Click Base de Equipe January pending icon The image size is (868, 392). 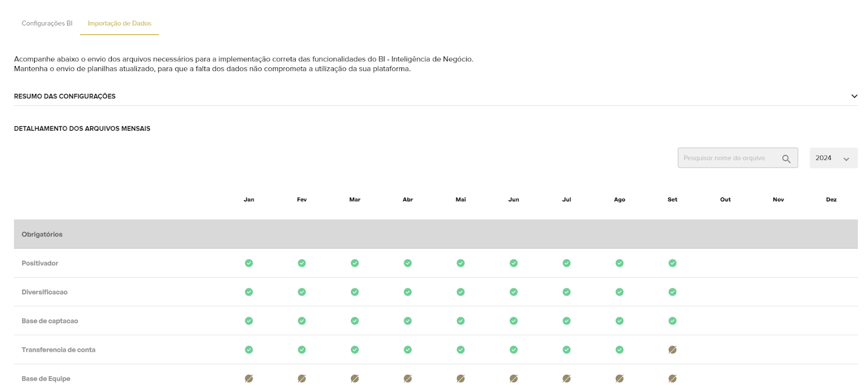click(x=249, y=378)
